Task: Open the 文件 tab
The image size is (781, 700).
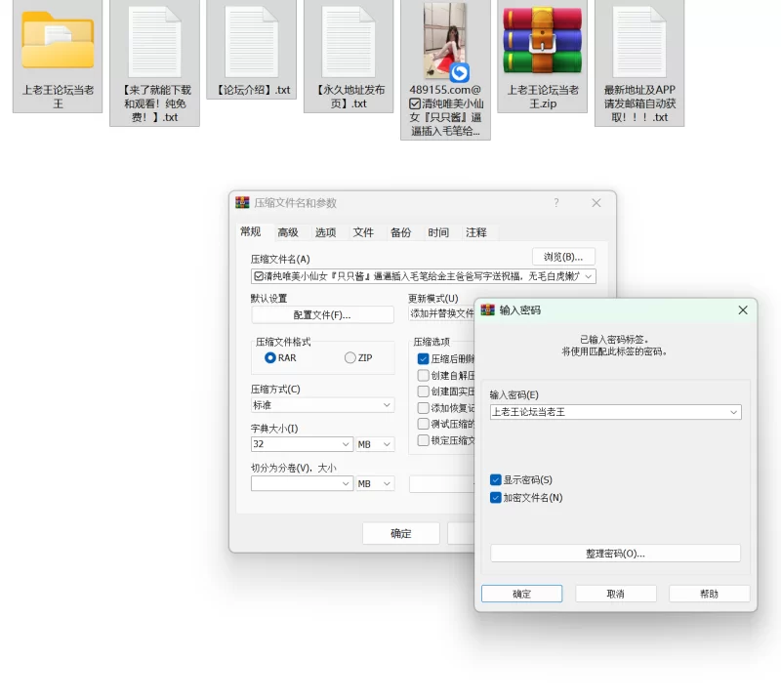Action: (x=363, y=232)
